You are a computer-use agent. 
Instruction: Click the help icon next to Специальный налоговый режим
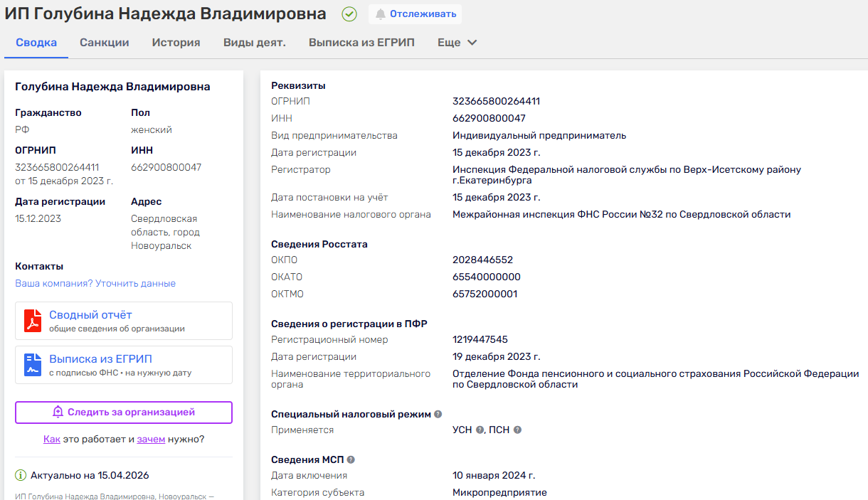[x=438, y=414]
